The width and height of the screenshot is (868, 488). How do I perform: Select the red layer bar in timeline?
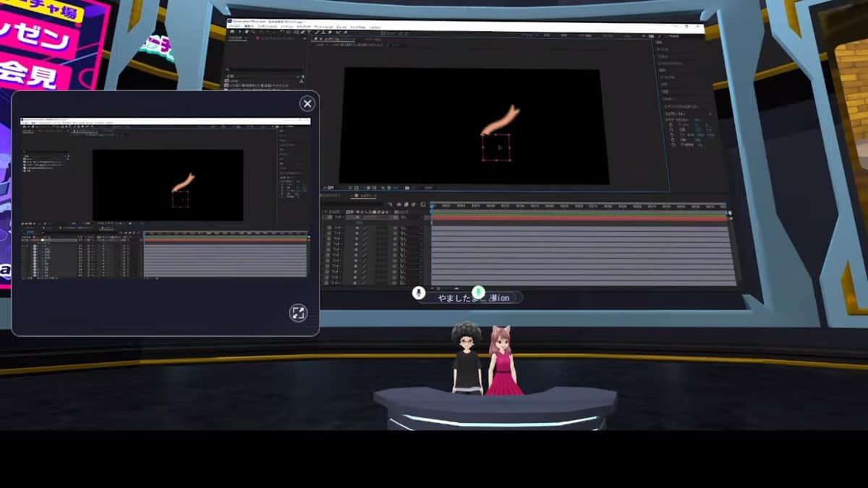click(x=579, y=218)
